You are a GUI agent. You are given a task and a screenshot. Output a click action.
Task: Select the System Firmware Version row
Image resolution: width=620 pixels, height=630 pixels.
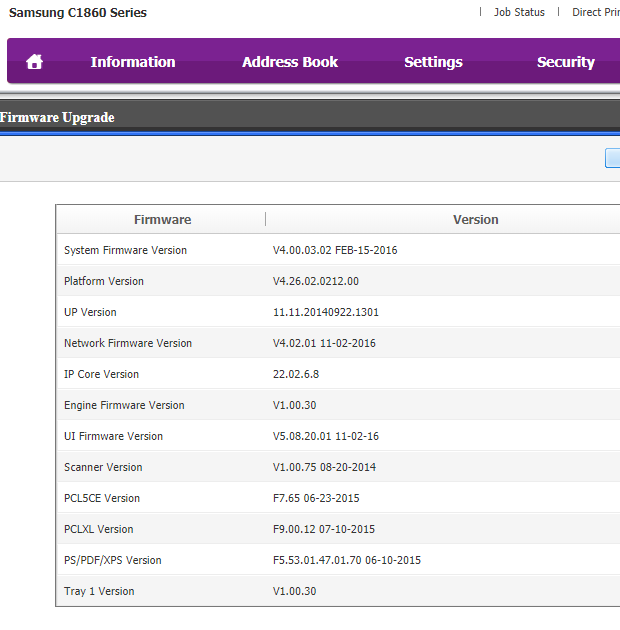click(125, 250)
